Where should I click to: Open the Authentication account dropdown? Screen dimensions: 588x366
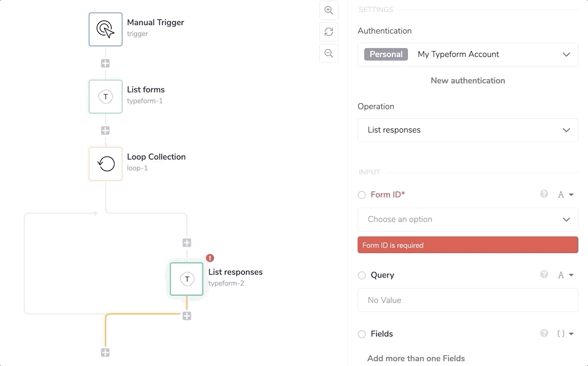468,54
